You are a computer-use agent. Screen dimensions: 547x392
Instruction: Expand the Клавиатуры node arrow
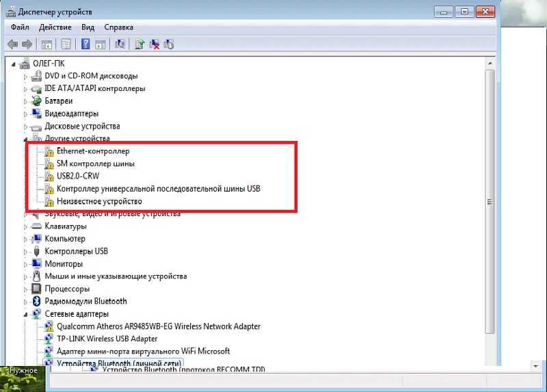(x=25, y=227)
